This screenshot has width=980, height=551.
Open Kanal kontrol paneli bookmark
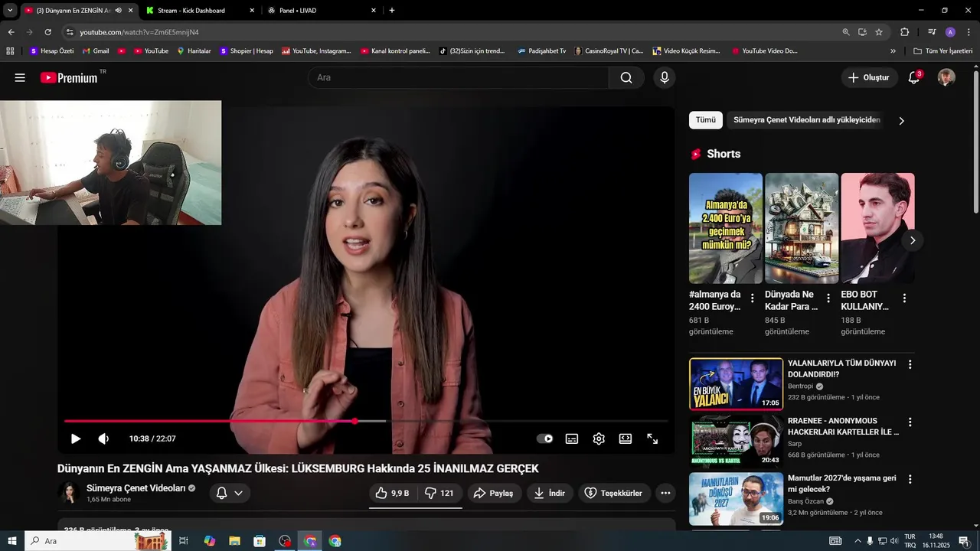[395, 51]
